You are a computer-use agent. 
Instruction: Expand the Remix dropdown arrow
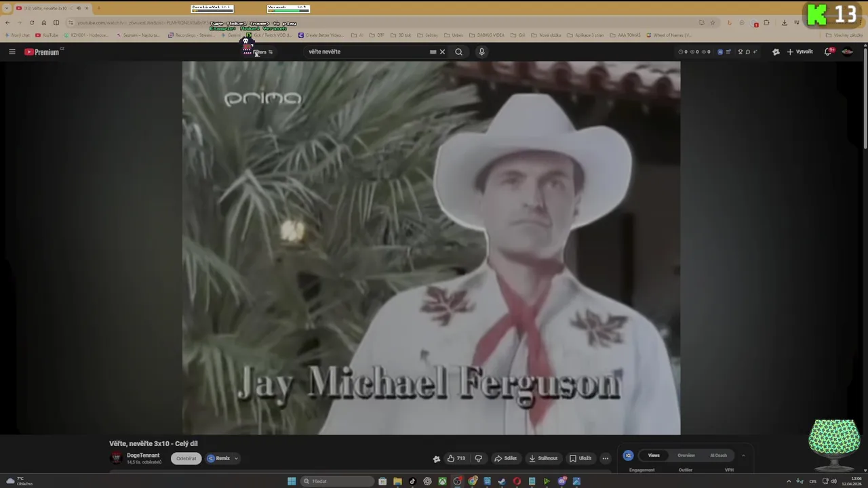point(236,458)
